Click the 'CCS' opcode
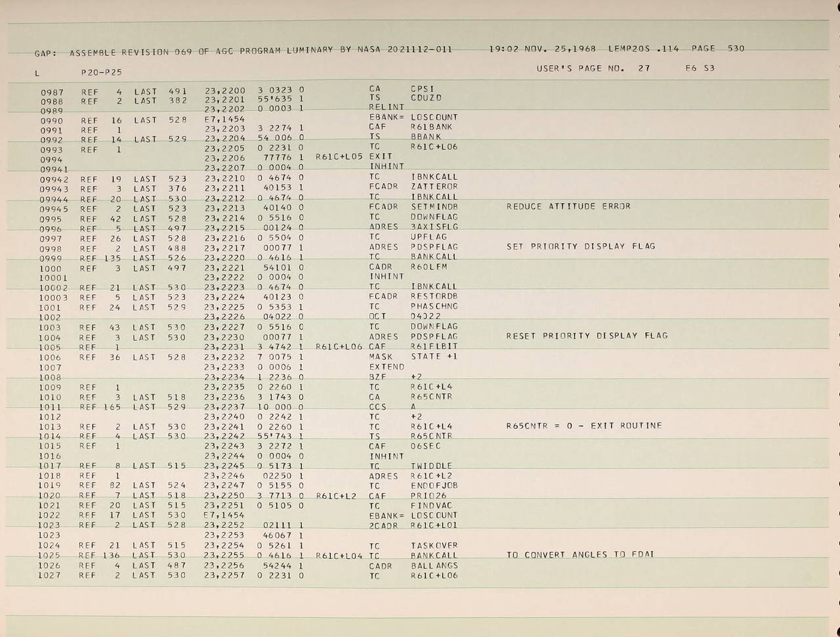The height and width of the screenshot is (637, 840). 377,406
